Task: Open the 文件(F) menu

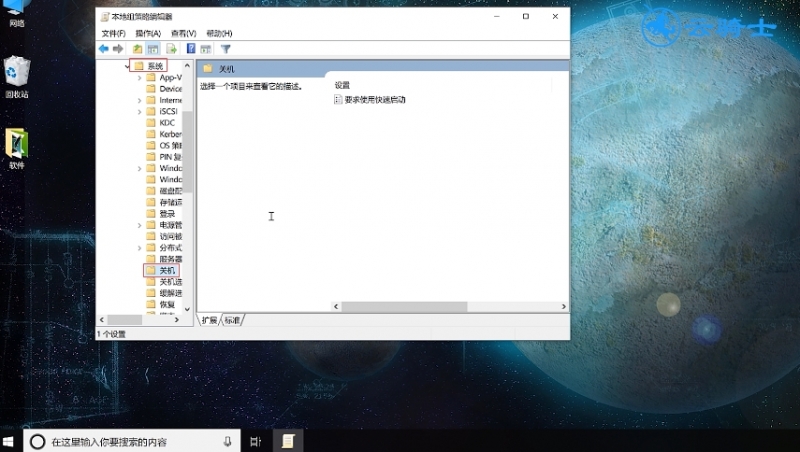Action: tap(113, 33)
